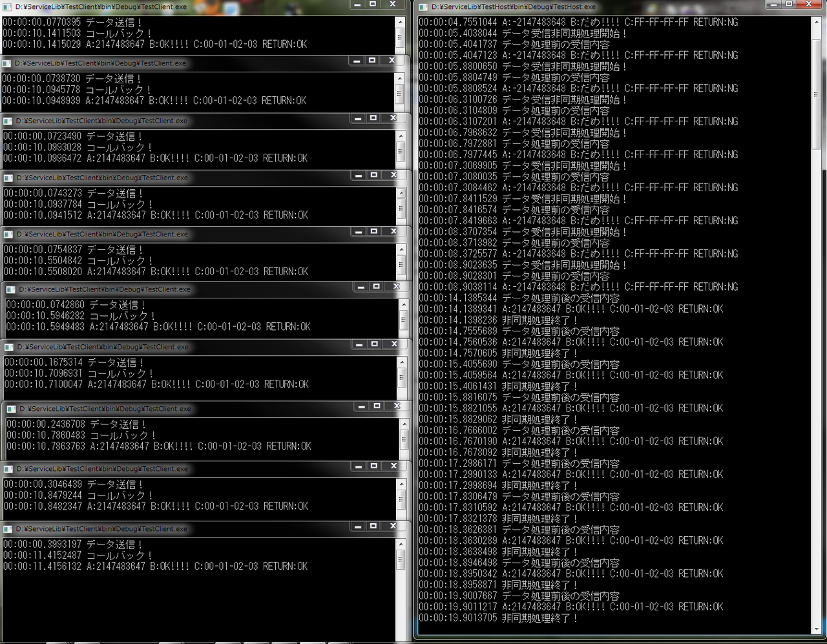Viewport: 827px width, 644px height.
Task: Click TestHost log line starting 00:00:16.7678092
Action: [498, 453]
